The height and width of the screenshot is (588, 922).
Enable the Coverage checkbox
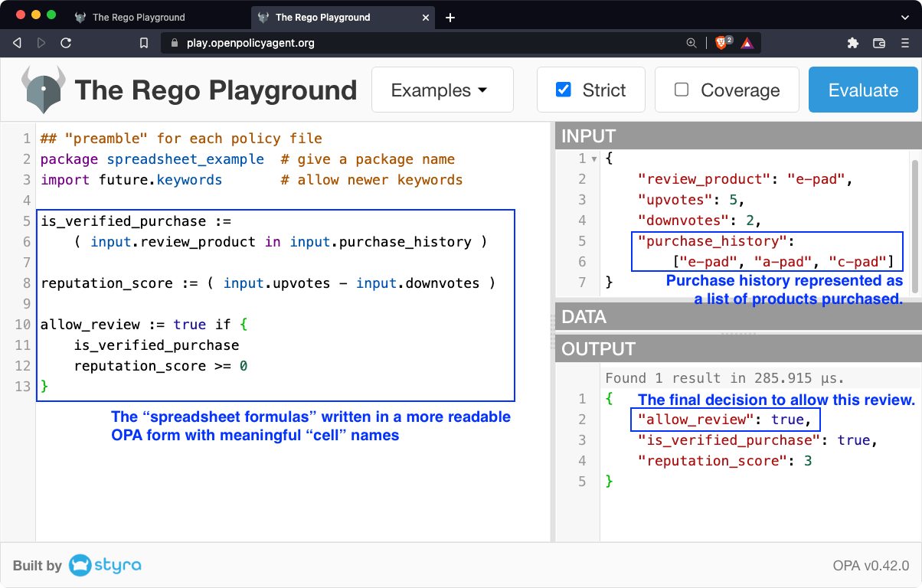(x=682, y=90)
